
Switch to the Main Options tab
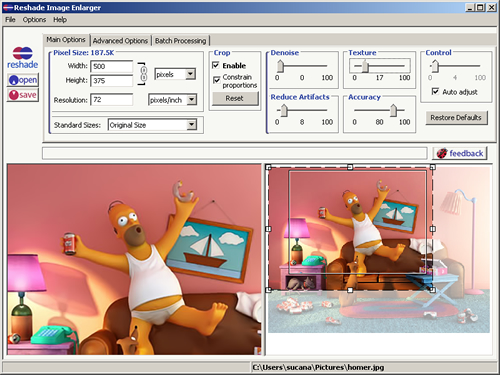pyautogui.click(x=66, y=40)
